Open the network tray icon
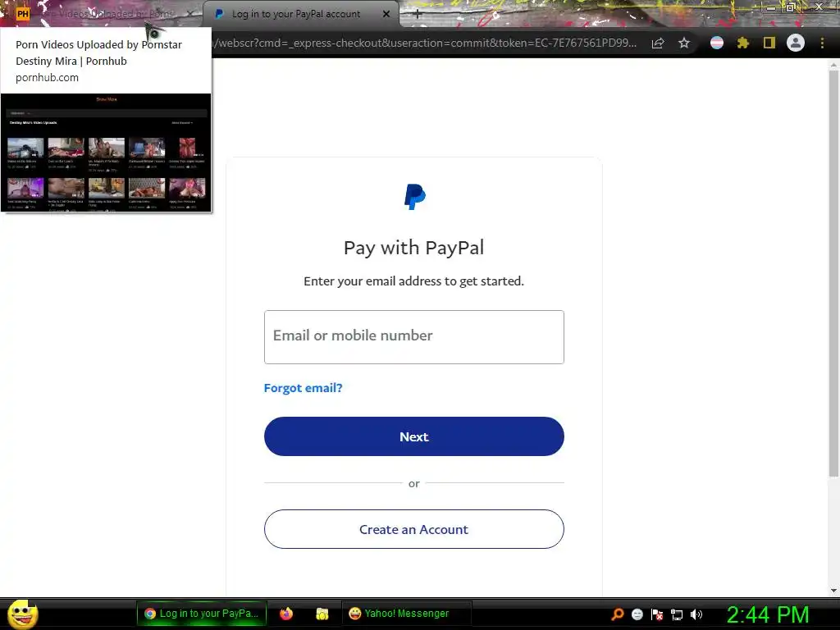The width and height of the screenshot is (840, 630). (x=677, y=614)
